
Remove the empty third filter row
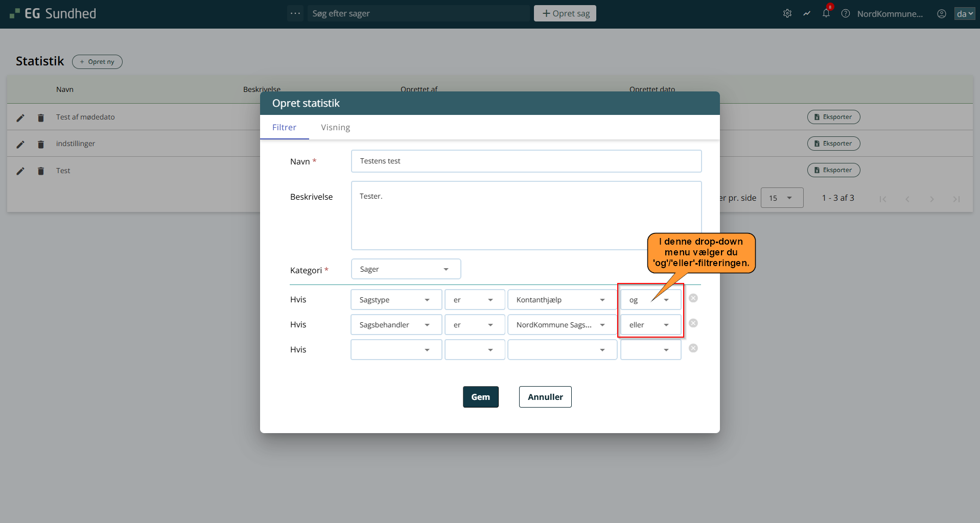pos(693,348)
